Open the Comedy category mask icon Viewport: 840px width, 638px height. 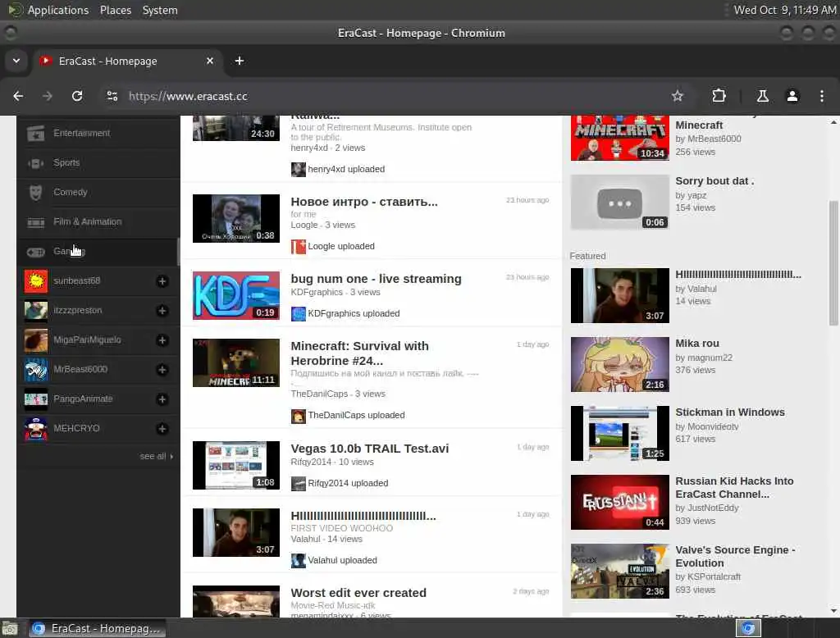[x=36, y=193]
